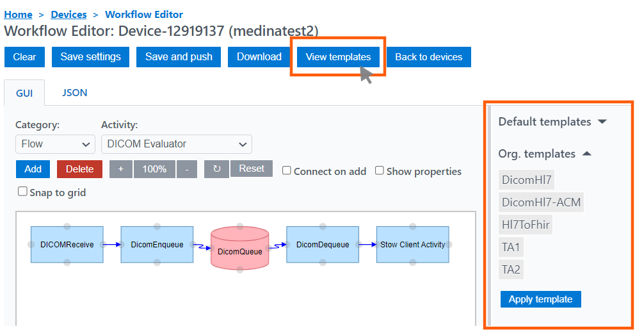Click the rotate refresh arrow button
This screenshot has width=644, height=330.
click(x=216, y=169)
